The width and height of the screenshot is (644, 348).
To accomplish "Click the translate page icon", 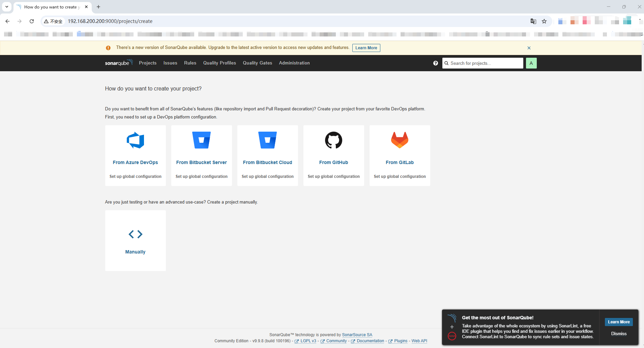I will tap(533, 21).
